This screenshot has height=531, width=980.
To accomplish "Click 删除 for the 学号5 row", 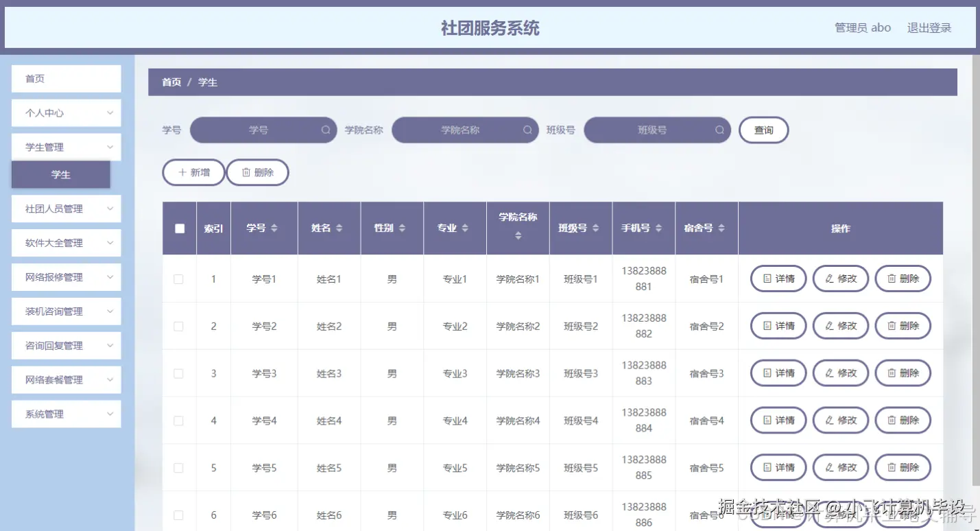I will (903, 467).
